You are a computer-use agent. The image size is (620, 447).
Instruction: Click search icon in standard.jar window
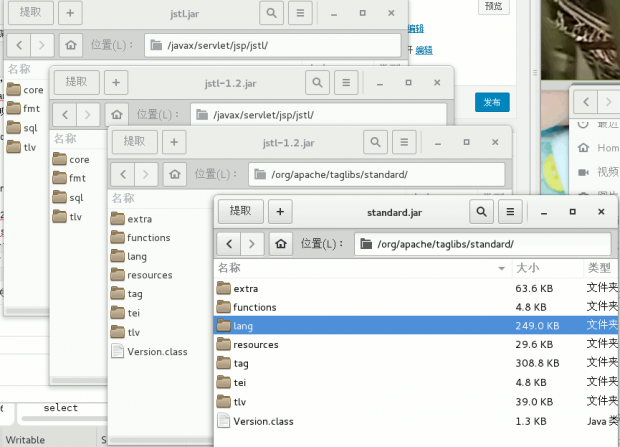[x=482, y=211]
